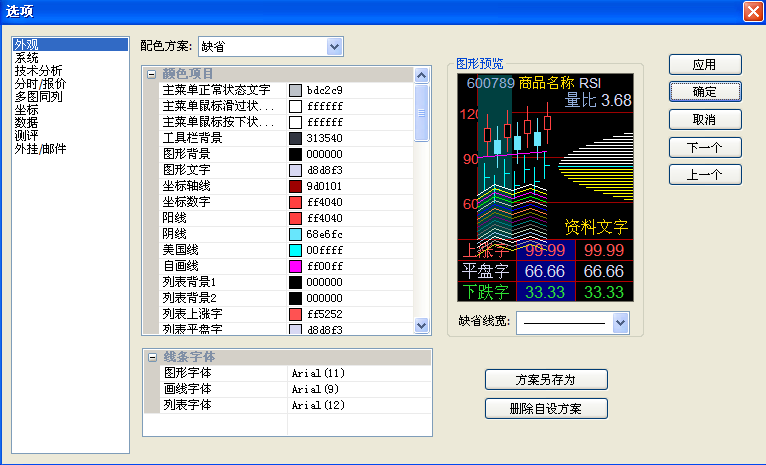Click the value bdc2c9
This screenshot has width=766, height=465.
pos(324,90)
